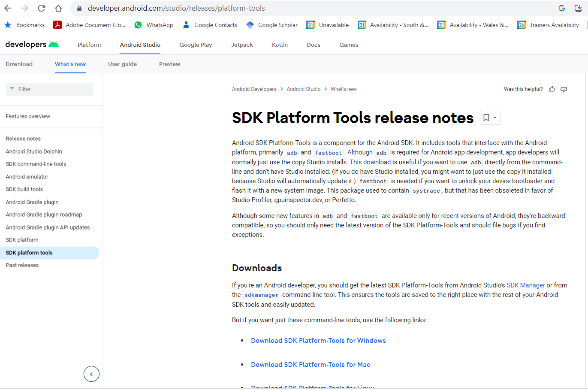588x390 pixels.
Task: Click the padlock site info icon
Action: 79,8
